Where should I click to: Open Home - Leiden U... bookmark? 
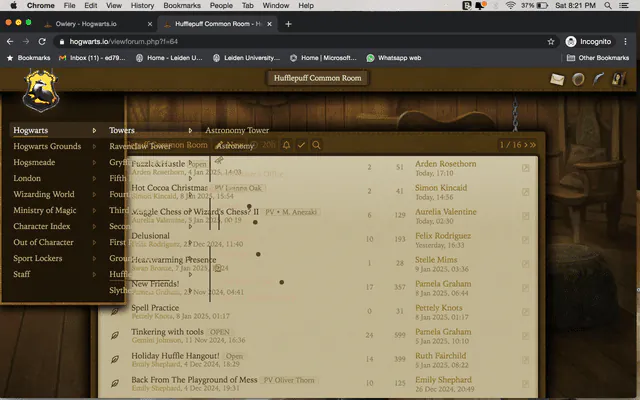click(169, 58)
